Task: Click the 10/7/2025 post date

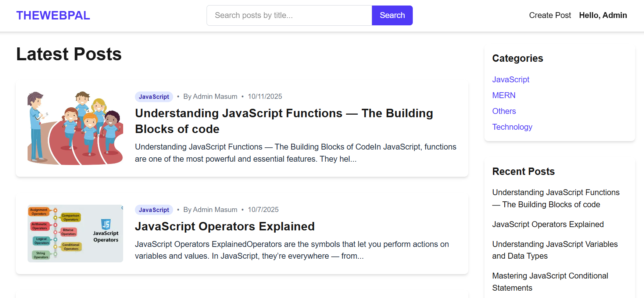Action: (263, 210)
